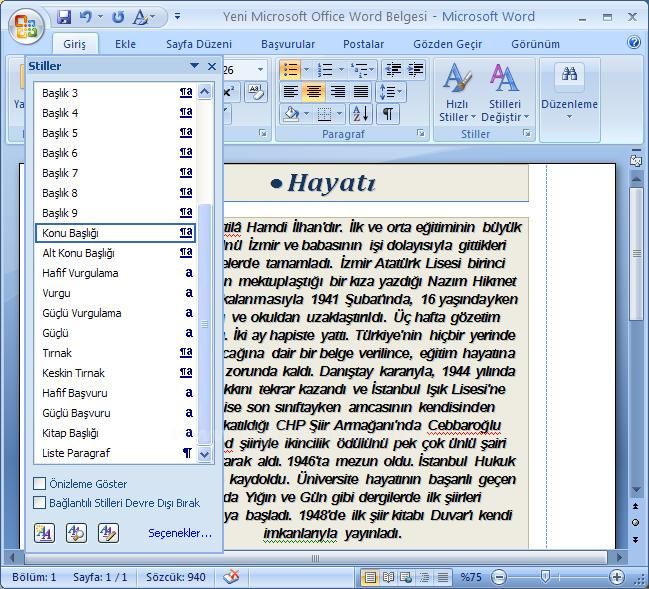Switch to Full Screen Reading view

pyautogui.click(x=388, y=577)
